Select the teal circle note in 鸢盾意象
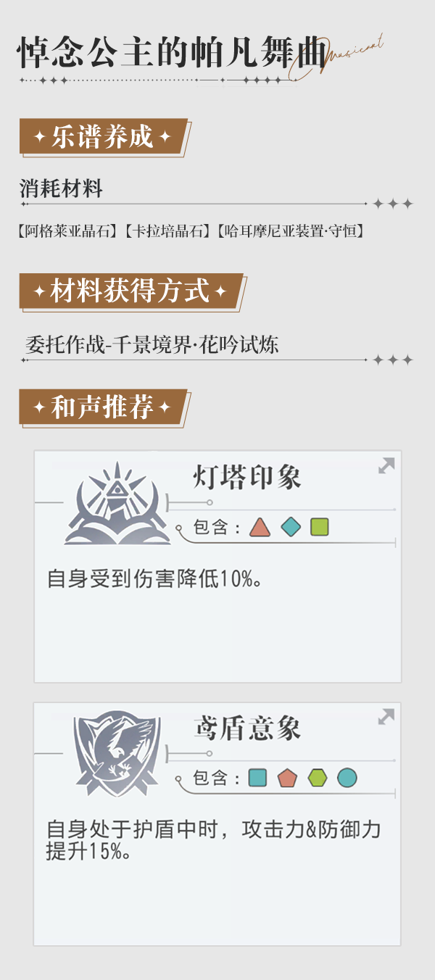Screen dimensions: 435x980 coord(347,778)
